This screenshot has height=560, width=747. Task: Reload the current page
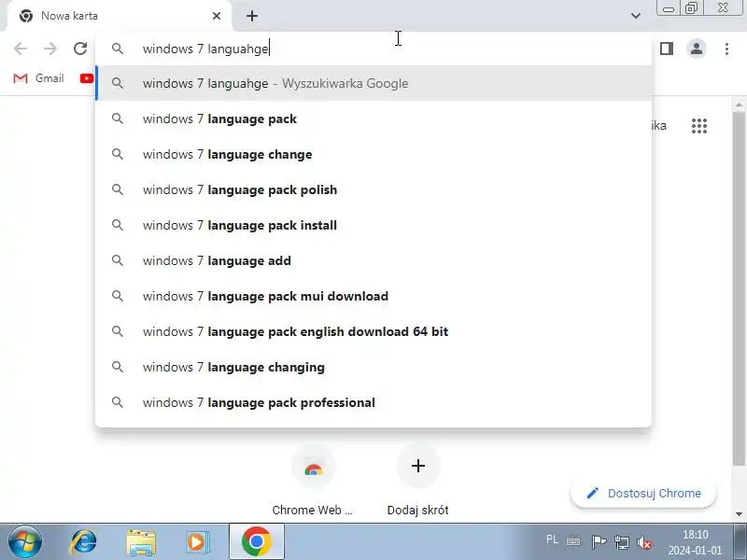[80, 49]
